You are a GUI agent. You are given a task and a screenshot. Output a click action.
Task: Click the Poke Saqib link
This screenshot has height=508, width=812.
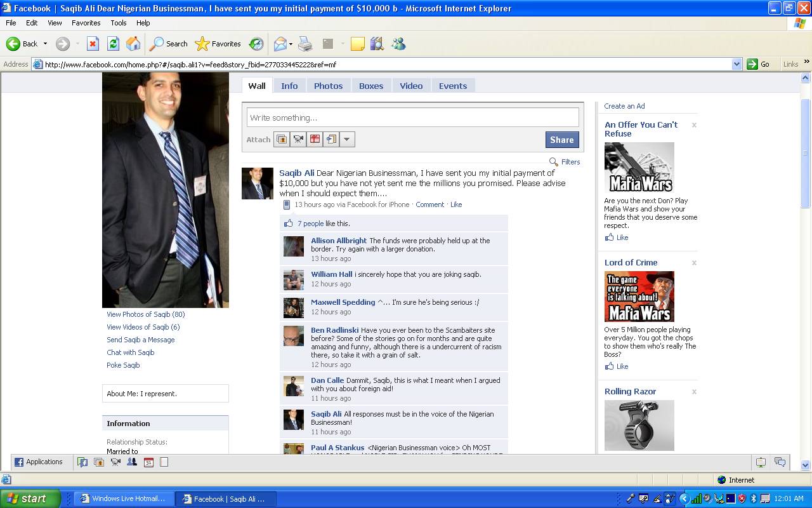(123, 365)
